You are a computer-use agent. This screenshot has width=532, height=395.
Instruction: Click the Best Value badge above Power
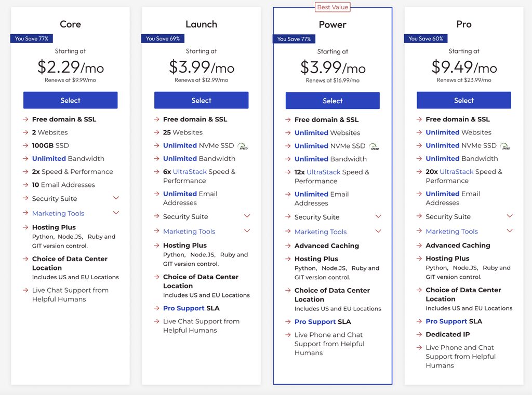point(332,7)
